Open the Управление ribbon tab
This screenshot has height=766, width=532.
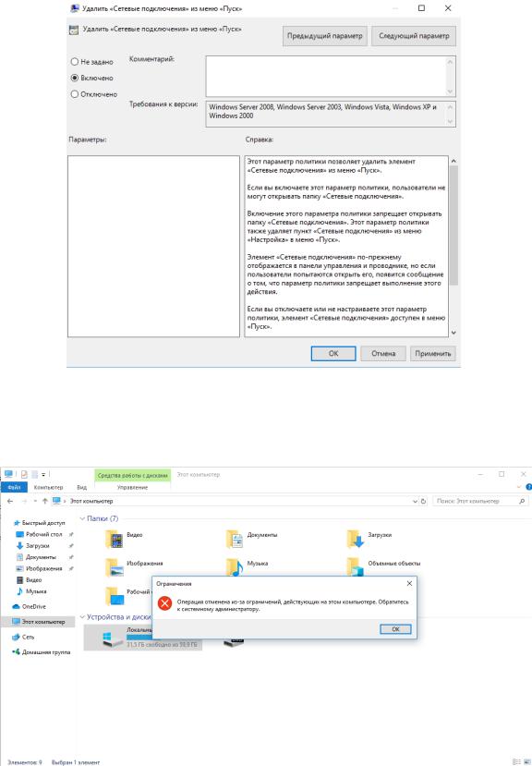132,487
